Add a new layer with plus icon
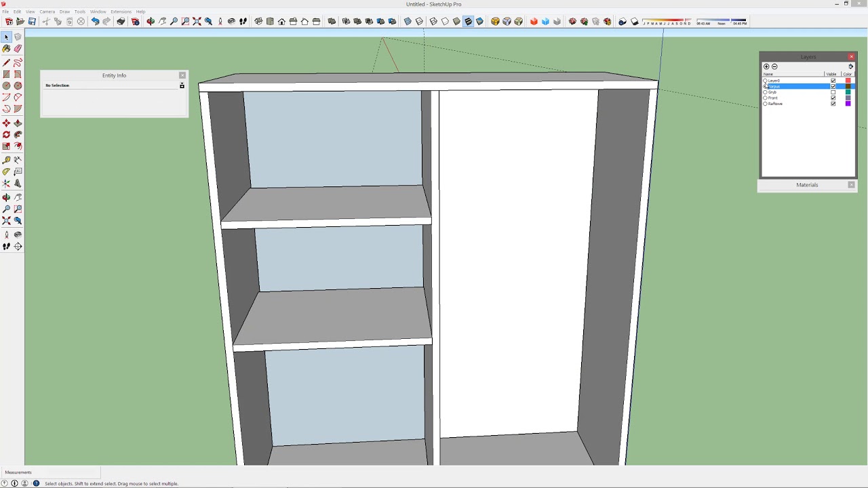Viewport: 868px width, 488px height. coord(766,66)
